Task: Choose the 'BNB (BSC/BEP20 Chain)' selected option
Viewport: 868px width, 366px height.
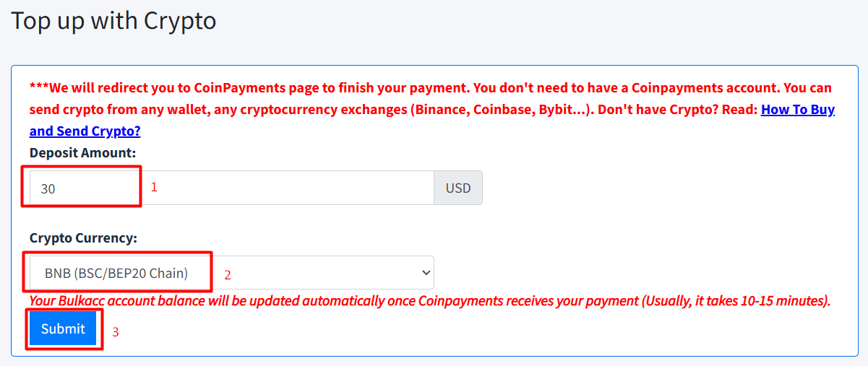Action: tap(116, 273)
